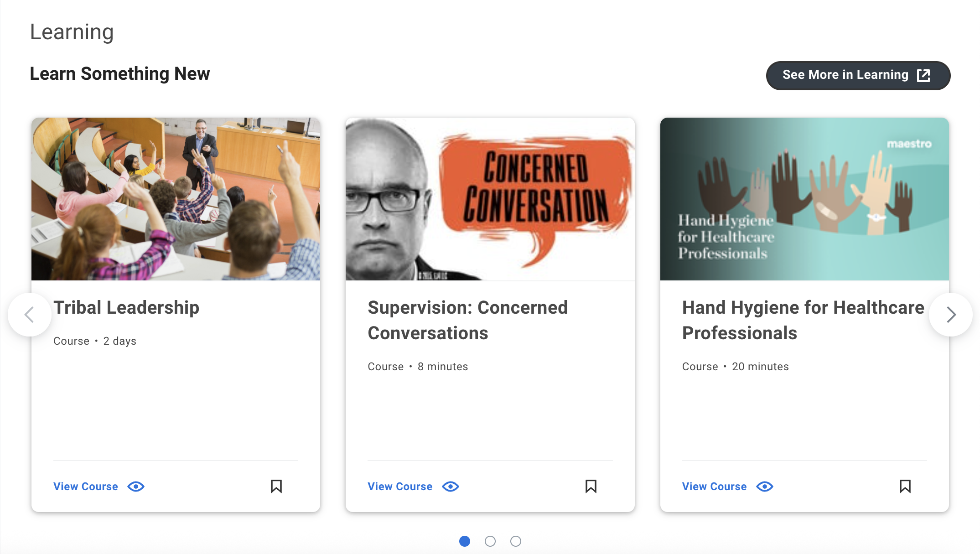The width and height of the screenshot is (980, 554).
Task: Select the third carousel page dot
Action: tap(516, 541)
